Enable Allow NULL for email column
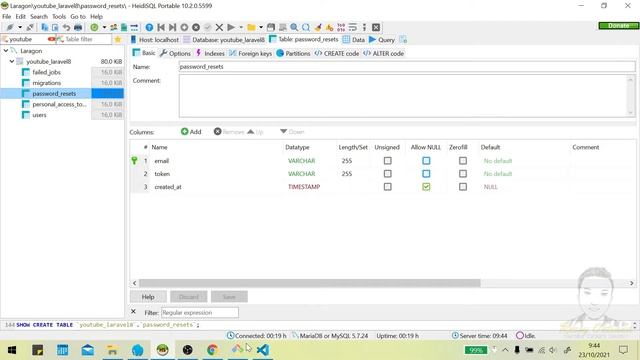The image size is (640, 360). pos(426,161)
